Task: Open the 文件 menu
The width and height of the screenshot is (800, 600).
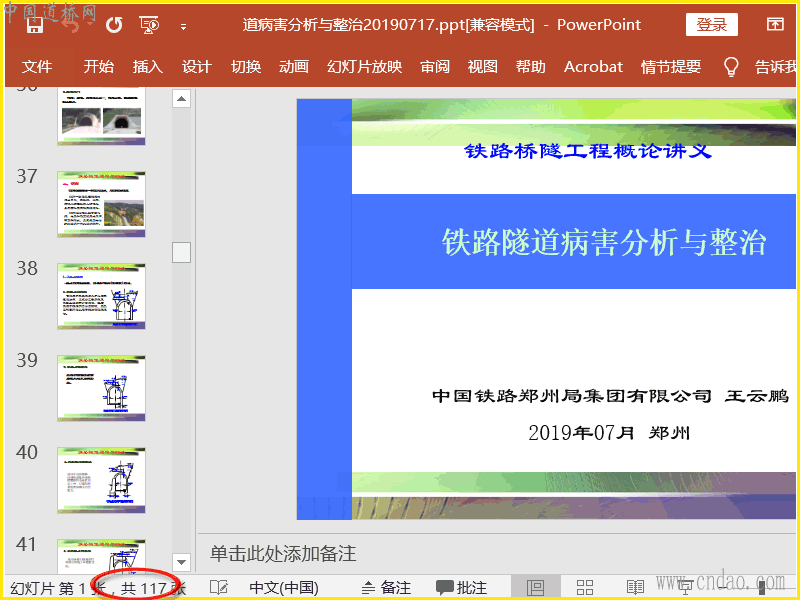Action: [x=37, y=66]
